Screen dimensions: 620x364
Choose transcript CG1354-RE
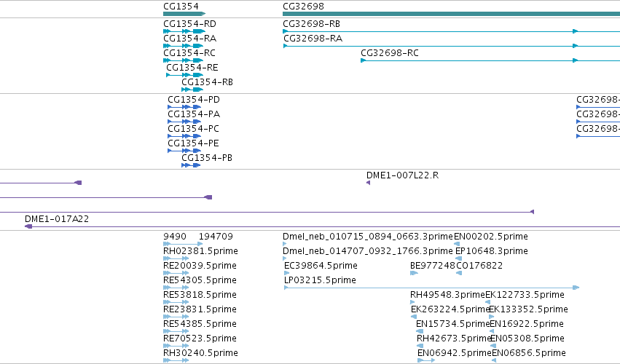point(192,68)
